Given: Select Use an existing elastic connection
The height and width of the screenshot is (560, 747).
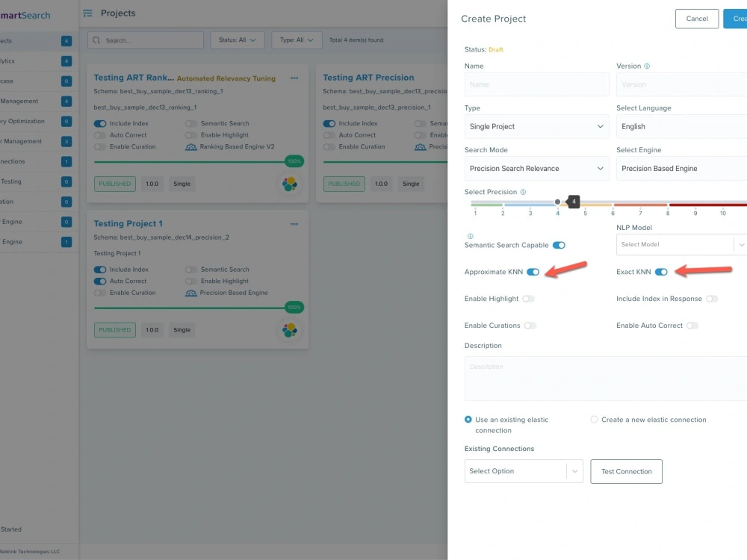Looking at the screenshot, I should (468, 420).
